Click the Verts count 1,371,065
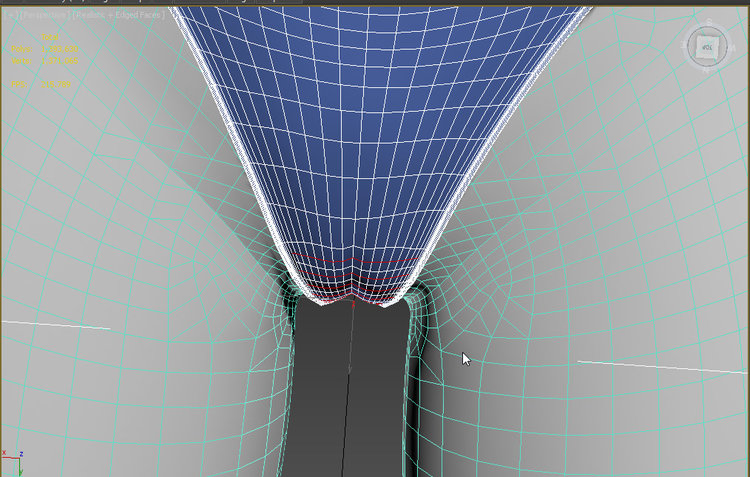 [x=59, y=61]
